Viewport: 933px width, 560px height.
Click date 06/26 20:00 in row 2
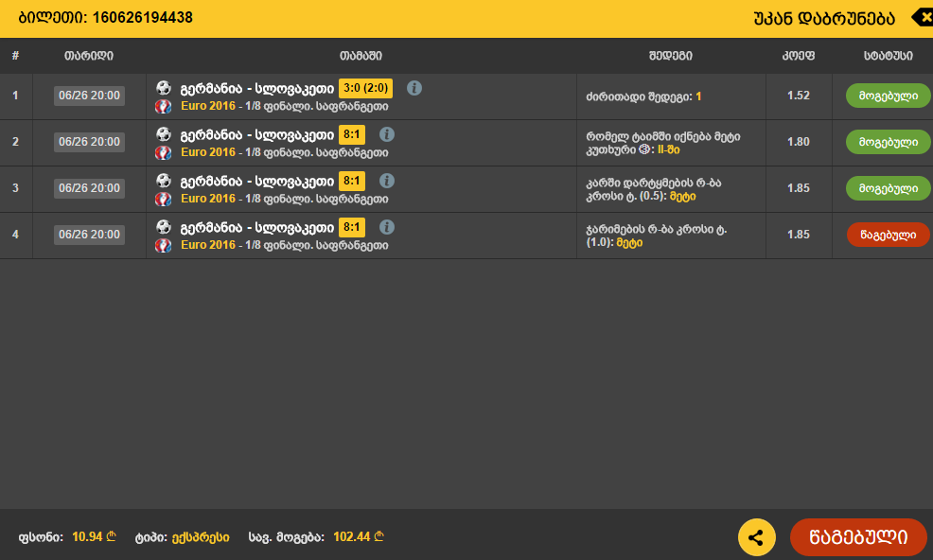pos(89,142)
